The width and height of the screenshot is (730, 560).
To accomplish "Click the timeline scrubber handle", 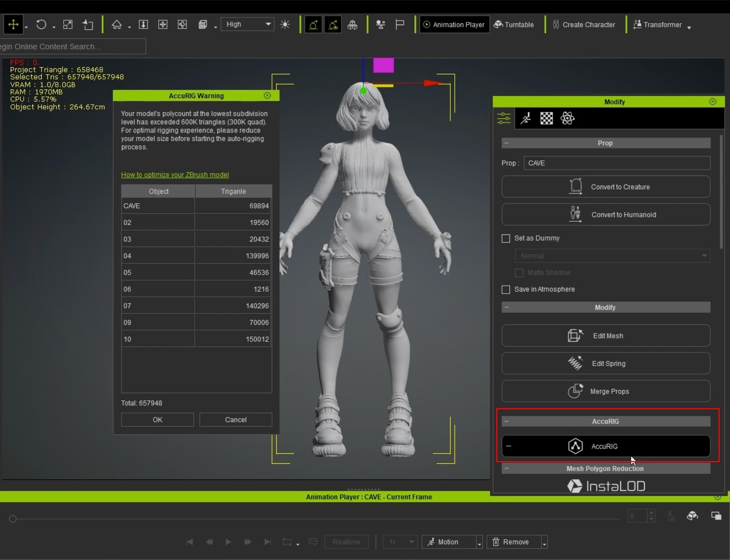I will click(x=13, y=519).
